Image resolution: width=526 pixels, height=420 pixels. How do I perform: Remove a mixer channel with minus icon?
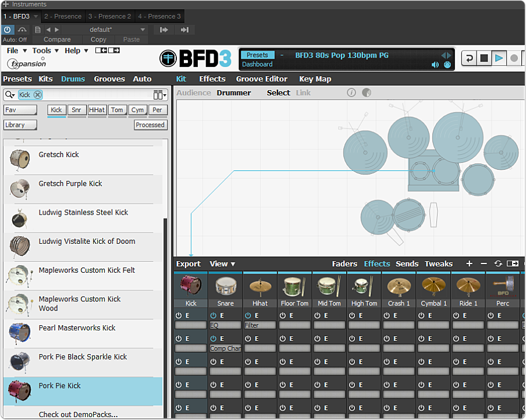coord(484,264)
